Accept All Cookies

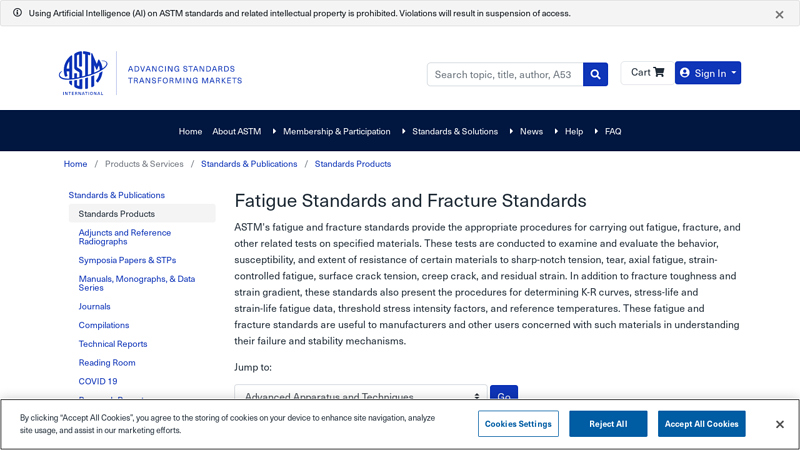(x=702, y=423)
